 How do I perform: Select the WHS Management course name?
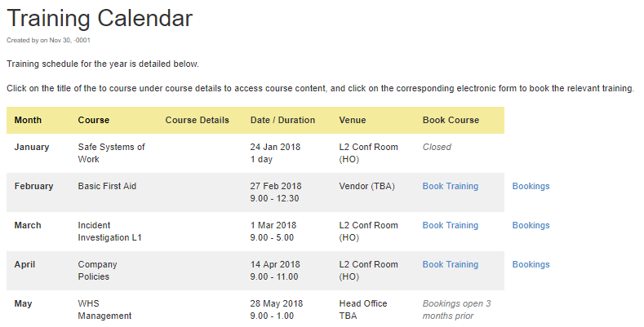pos(104,310)
